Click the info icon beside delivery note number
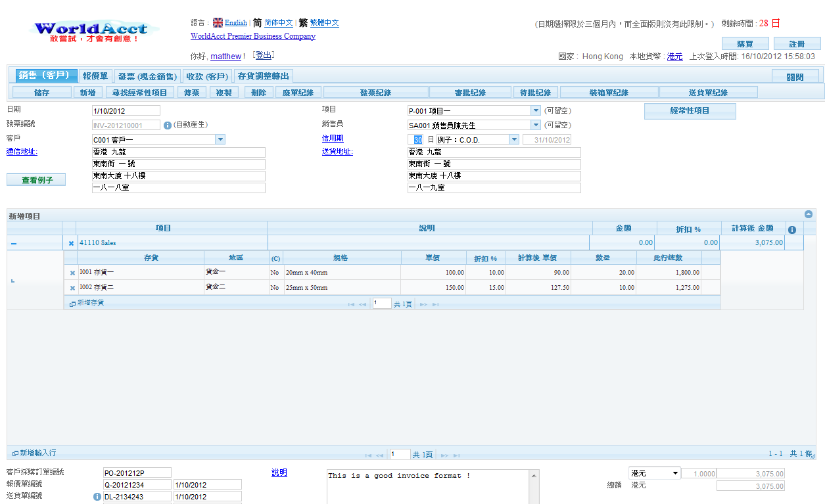The height and width of the screenshot is (504, 825). coord(97,497)
